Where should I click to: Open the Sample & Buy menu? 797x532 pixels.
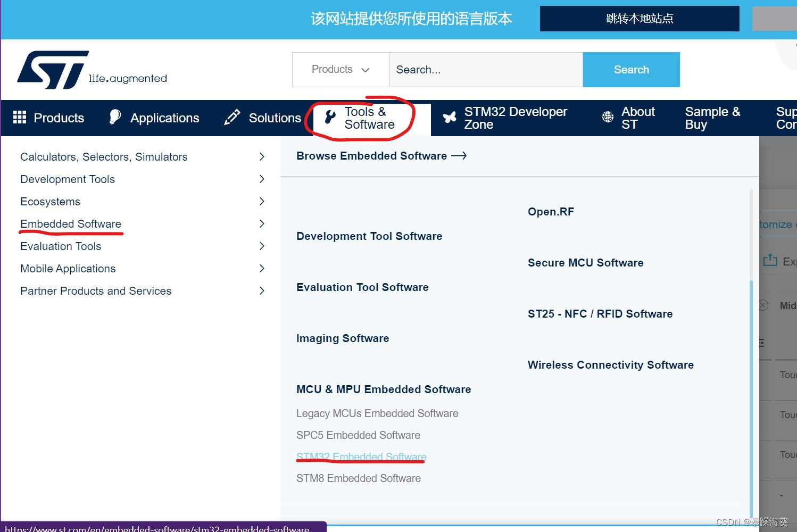point(713,118)
